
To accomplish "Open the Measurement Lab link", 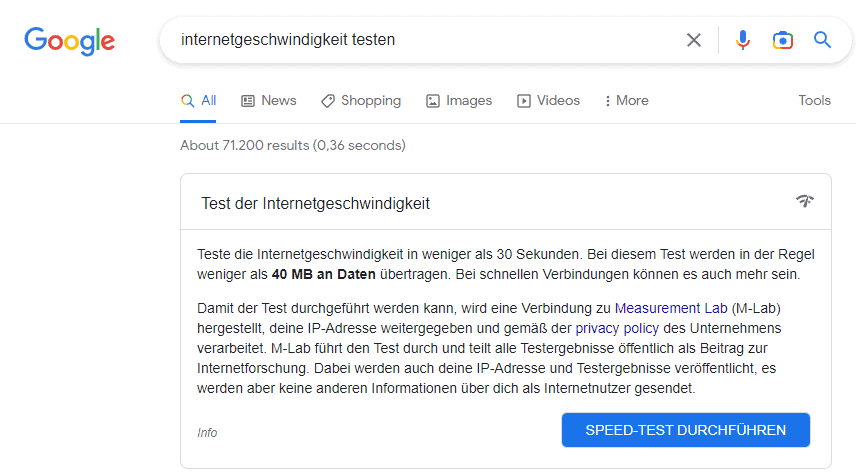I will tap(671, 308).
